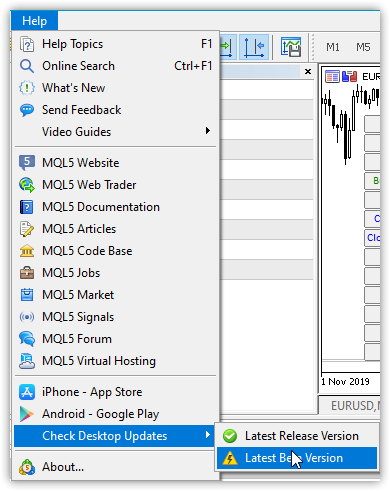Open What's New entry
Viewport: 390px width, 491px height.
point(116,88)
